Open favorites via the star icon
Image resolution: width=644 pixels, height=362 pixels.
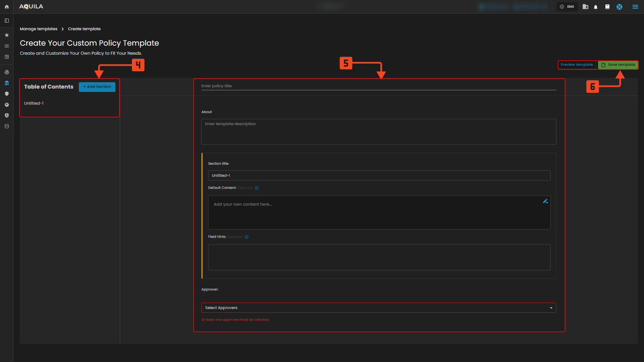pyautogui.click(x=7, y=35)
